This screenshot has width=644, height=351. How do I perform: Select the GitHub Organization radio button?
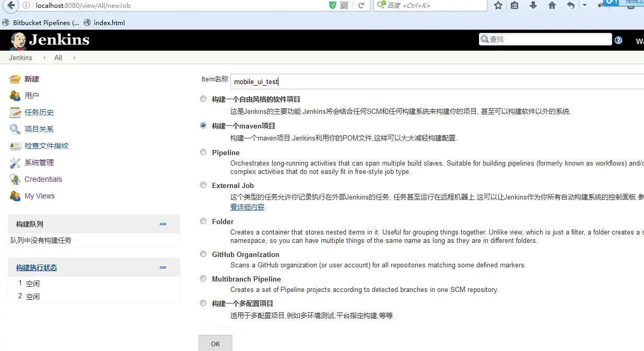[x=203, y=254]
